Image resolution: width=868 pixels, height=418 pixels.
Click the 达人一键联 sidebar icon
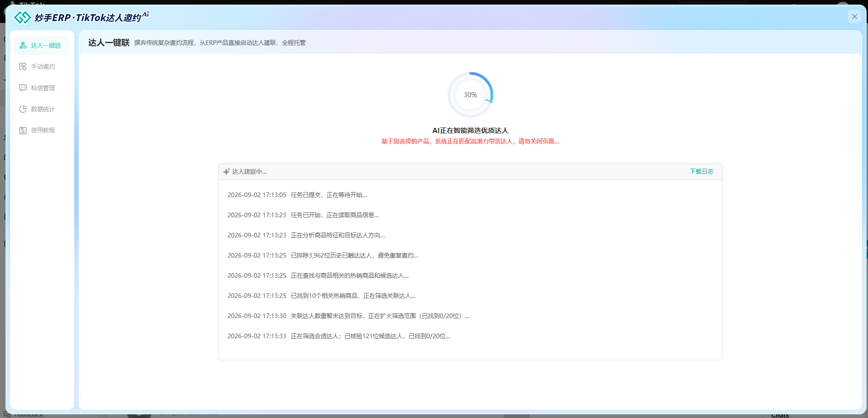coord(23,45)
